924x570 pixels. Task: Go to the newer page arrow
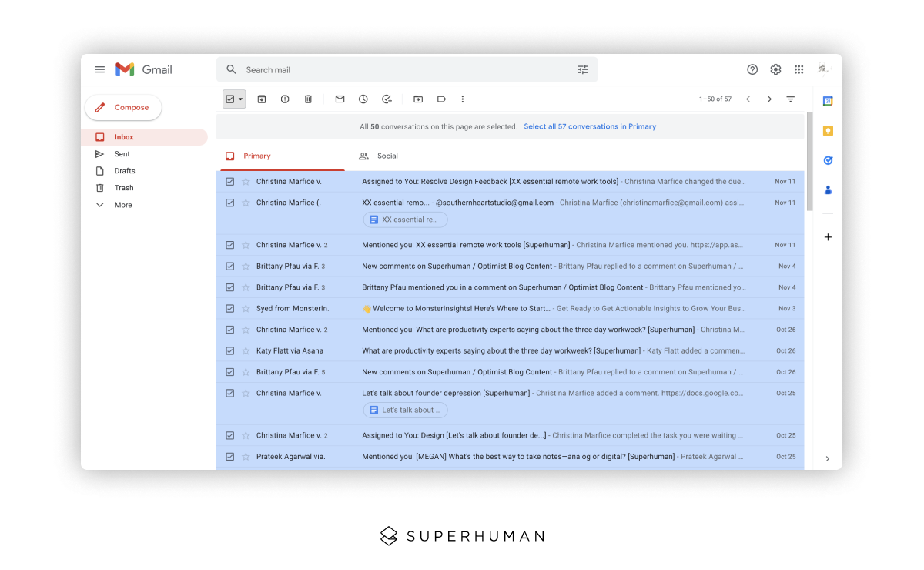point(748,99)
